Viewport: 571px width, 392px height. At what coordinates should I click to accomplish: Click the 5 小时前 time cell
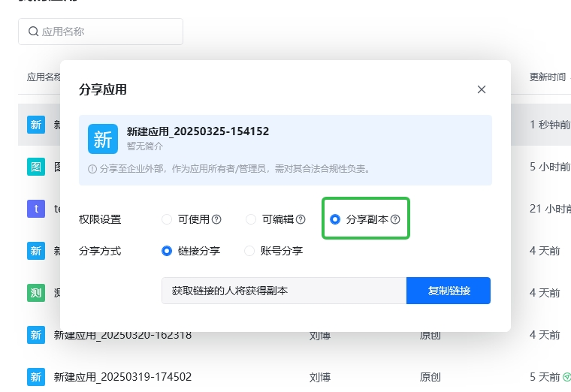pyautogui.click(x=550, y=167)
